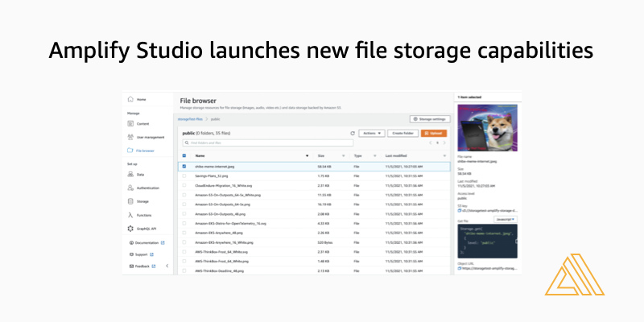Open the Type column sort arrow
Screen dimensions: 644x322
[374, 156]
